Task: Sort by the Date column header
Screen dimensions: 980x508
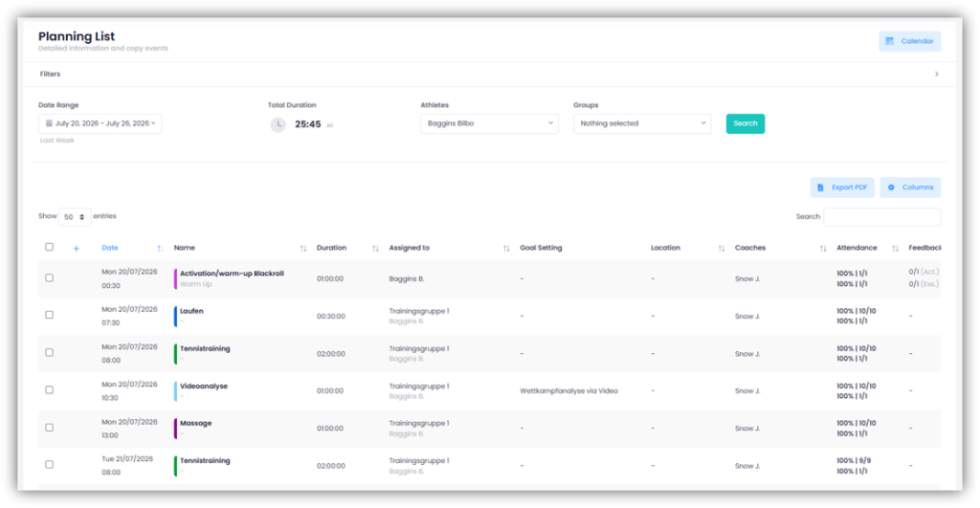Action: click(x=110, y=248)
